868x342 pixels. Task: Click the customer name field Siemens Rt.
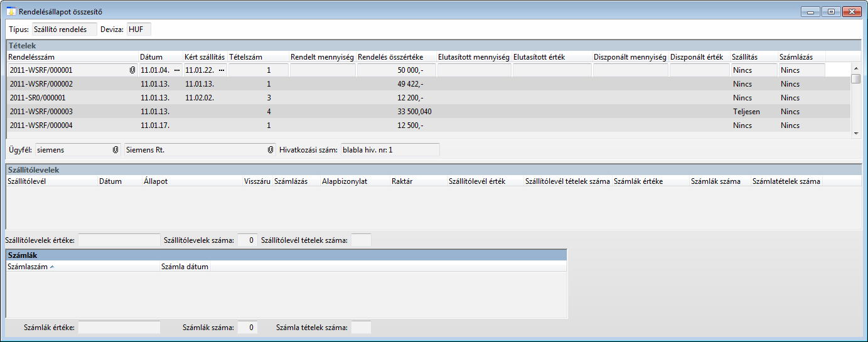click(200, 150)
